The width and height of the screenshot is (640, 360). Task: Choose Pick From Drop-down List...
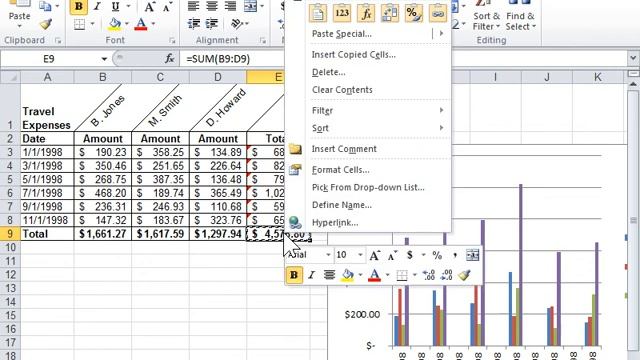click(x=368, y=187)
